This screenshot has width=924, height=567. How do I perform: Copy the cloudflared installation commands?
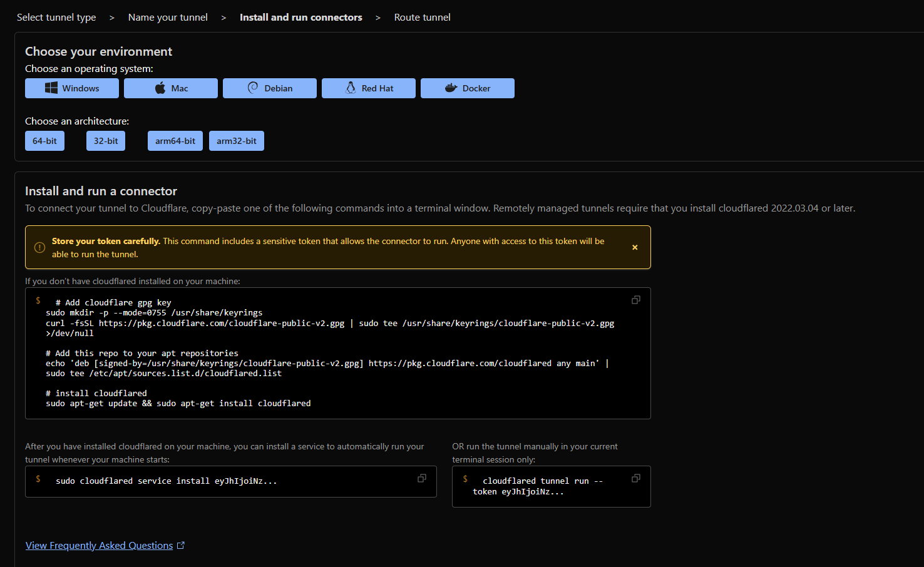tap(636, 300)
